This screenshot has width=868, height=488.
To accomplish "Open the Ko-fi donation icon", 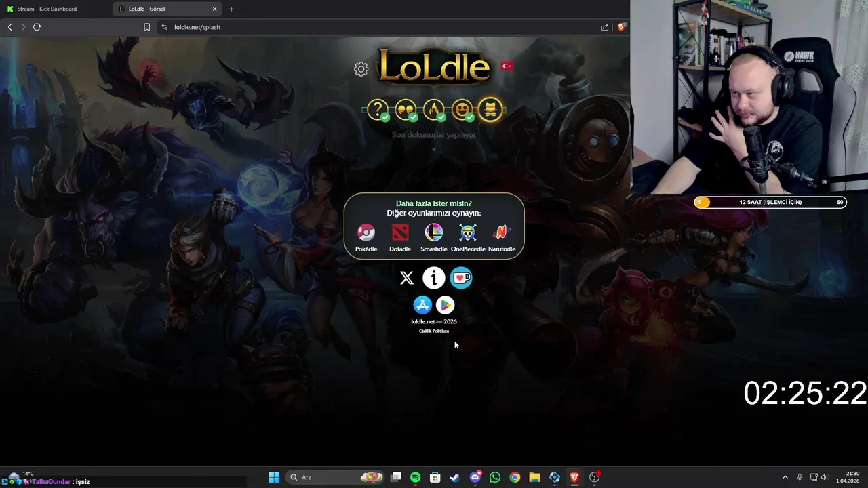I will [461, 278].
